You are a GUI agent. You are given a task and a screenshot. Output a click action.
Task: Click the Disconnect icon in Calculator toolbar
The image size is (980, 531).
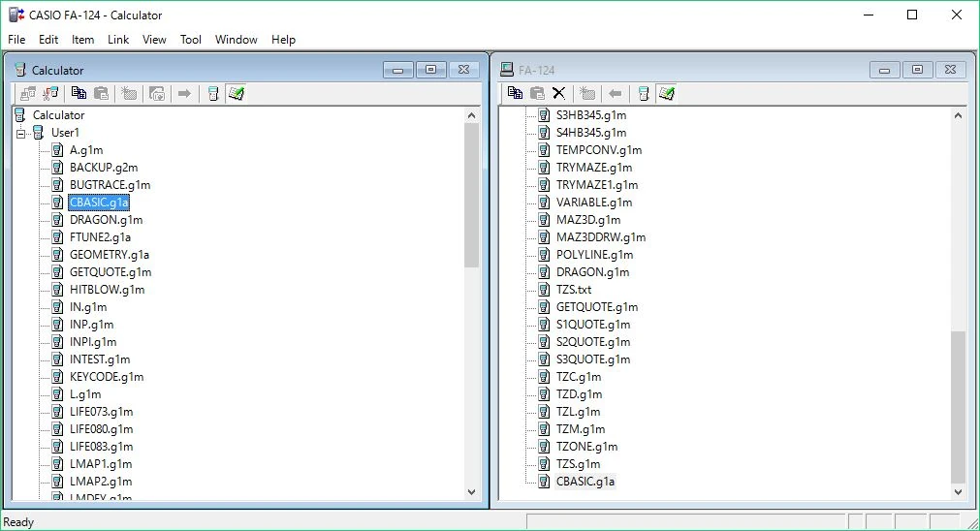50,94
